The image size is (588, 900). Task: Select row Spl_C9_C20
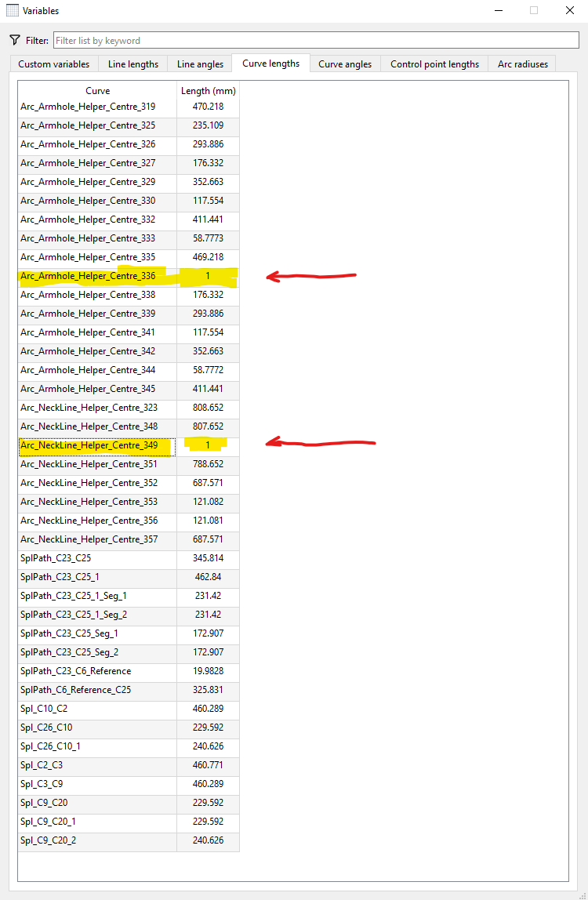[x=129, y=803]
